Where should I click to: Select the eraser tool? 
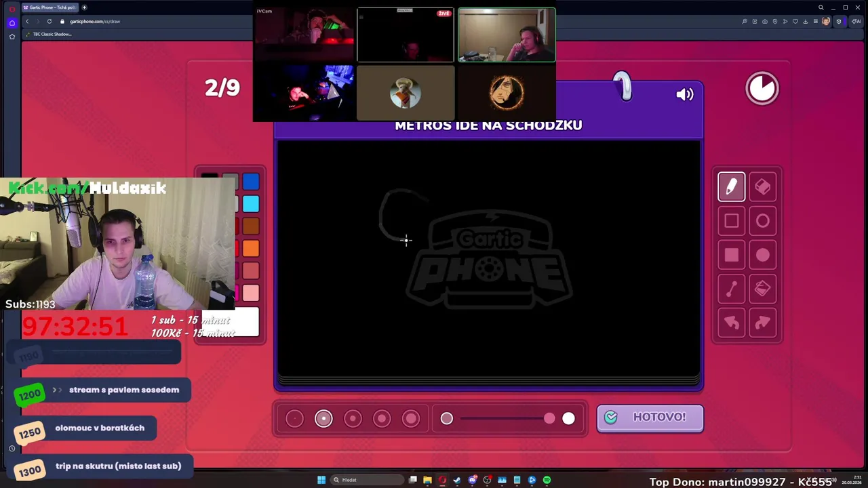(762, 186)
